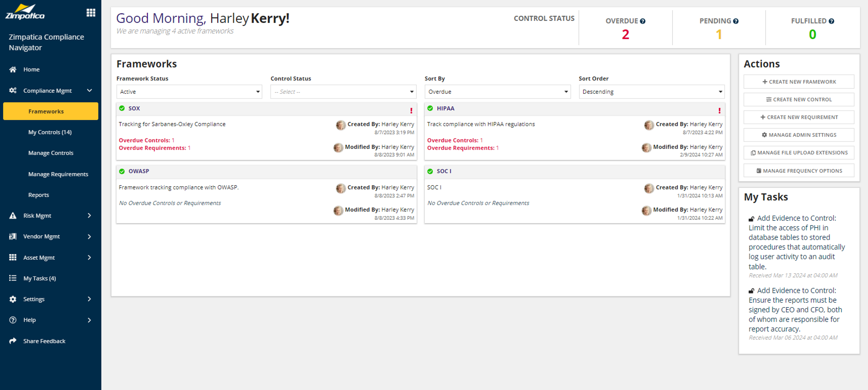This screenshot has height=390, width=868.
Task: Click the fulfilled count 0
Action: click(812, 34)
